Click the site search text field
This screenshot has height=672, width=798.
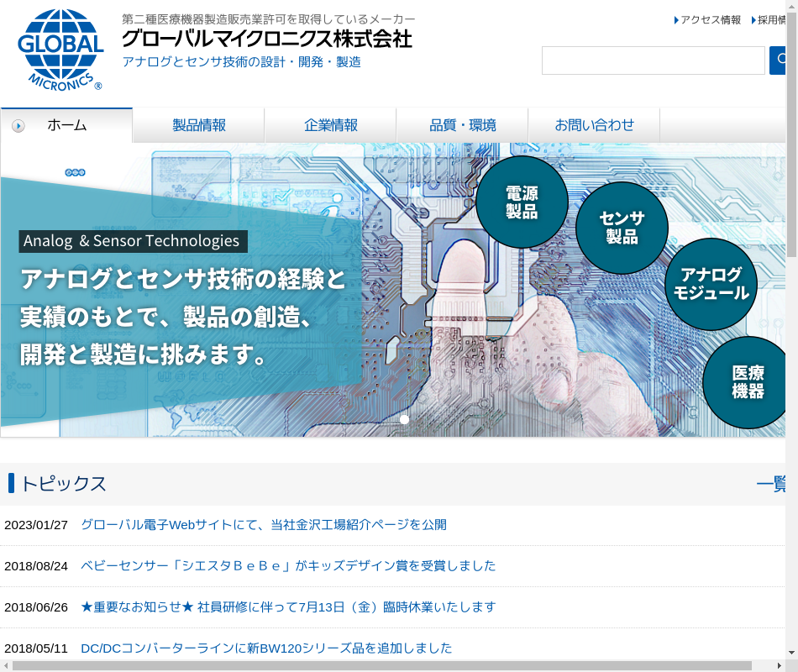click(x=653, y=60)
